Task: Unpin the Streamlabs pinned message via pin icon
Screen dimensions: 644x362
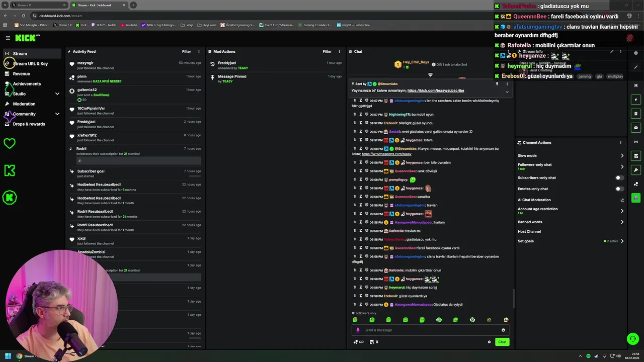Action: point(497,84)
